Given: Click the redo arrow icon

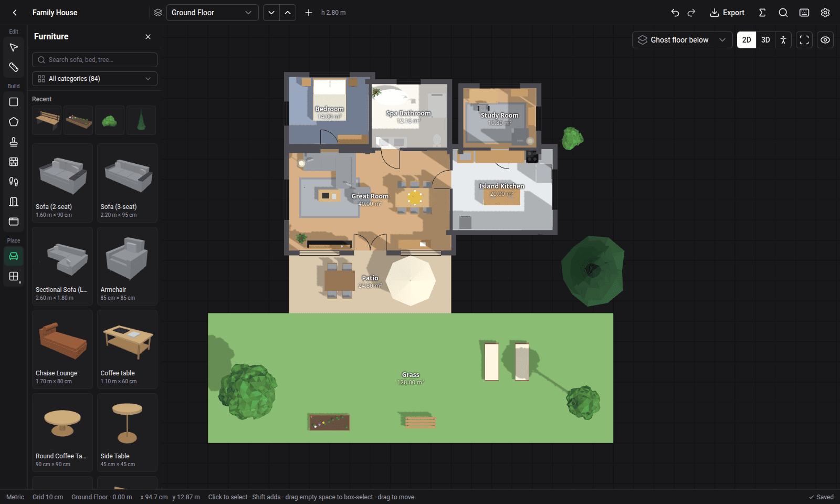Looking at the screenshot, I should click(x=691, y=13).
